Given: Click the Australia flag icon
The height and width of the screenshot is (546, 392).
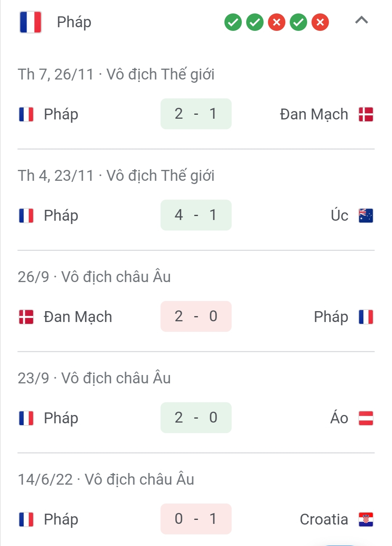Looking at the screenshot, I should (366, 216).
